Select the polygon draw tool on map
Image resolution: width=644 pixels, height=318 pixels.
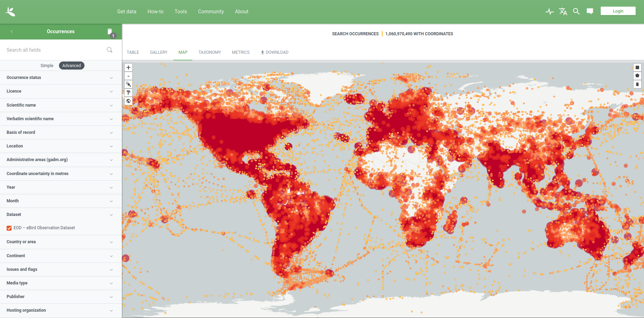(637, 76)
